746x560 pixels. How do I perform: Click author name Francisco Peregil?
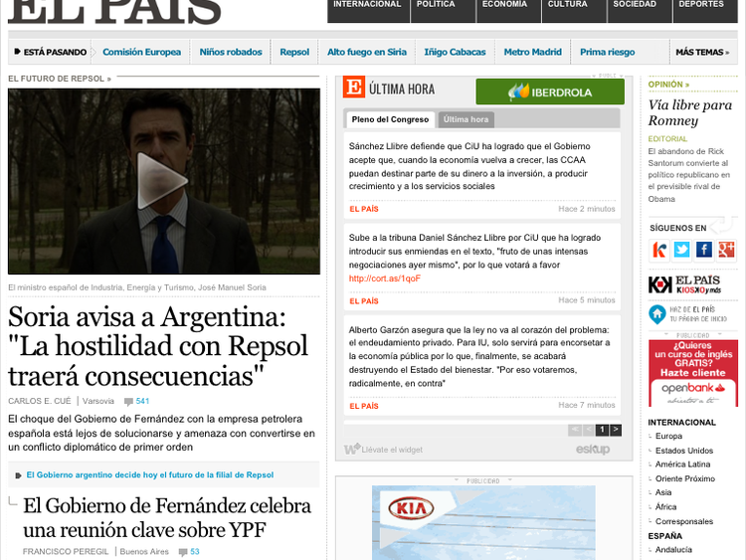coord(66,551)
